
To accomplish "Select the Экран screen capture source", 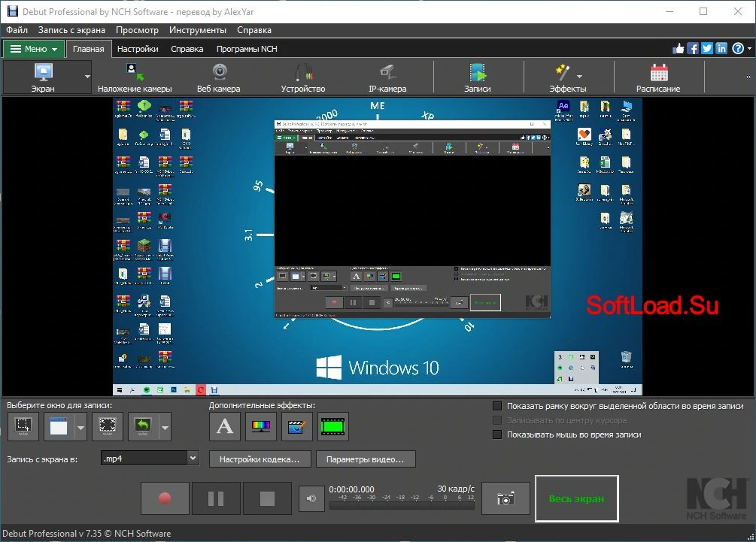I will coord(43,77).
